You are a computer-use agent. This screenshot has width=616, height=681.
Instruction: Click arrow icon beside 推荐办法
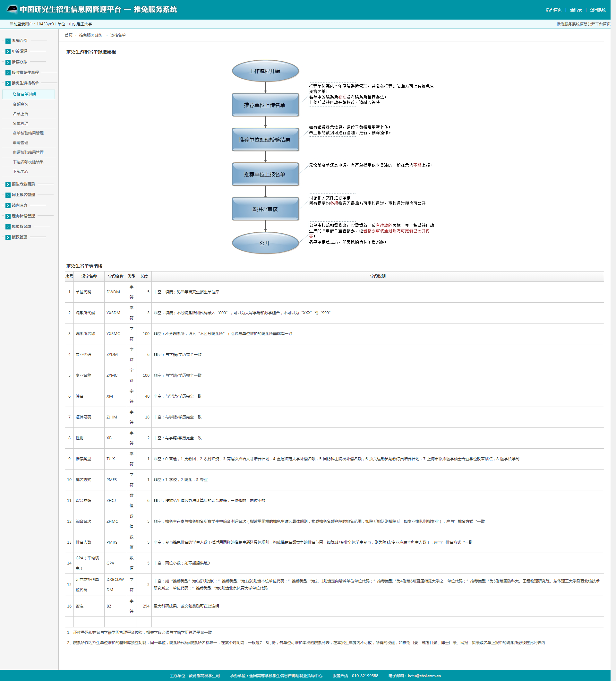[x=8, y=62]
